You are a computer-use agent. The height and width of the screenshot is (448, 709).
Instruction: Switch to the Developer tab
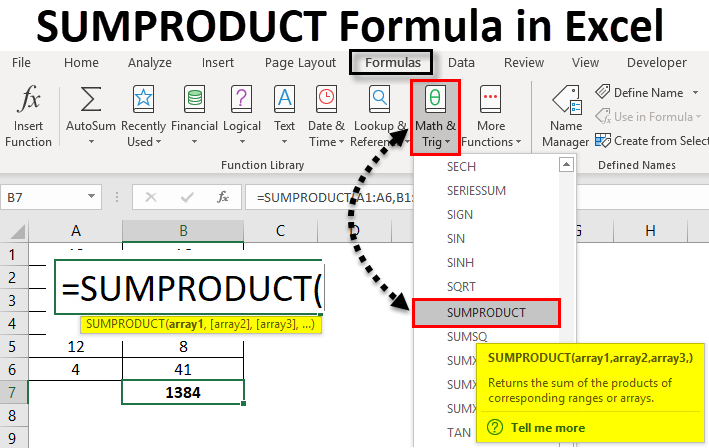pyautogui.click(x=657, y=62)
